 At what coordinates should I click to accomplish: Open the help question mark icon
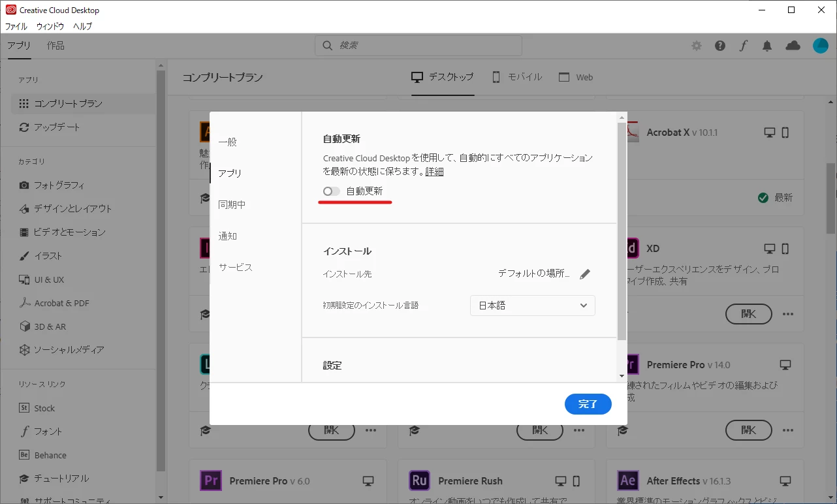[x=720, y=46]
